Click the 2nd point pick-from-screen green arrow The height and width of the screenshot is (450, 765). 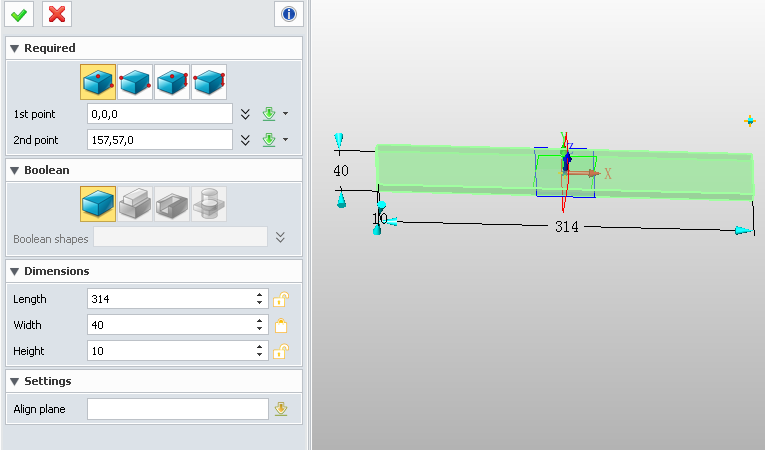coord(269,140)
